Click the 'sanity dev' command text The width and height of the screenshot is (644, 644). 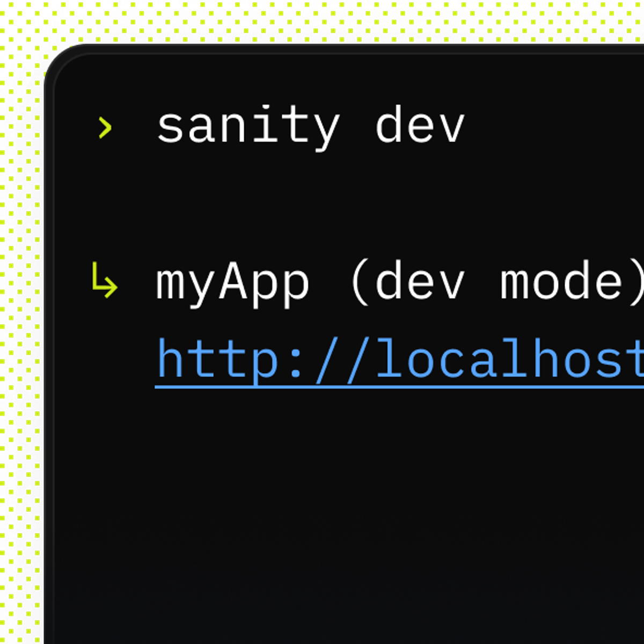click(x=310, y=128)
